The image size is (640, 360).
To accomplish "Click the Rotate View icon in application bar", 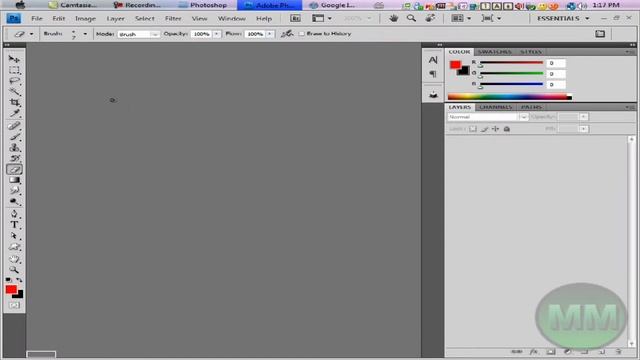I will click(x=430, y=18).
